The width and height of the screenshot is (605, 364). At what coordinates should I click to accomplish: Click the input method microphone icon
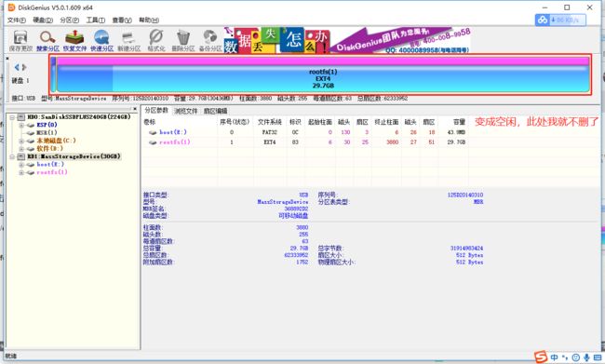[x=586, y=357]
